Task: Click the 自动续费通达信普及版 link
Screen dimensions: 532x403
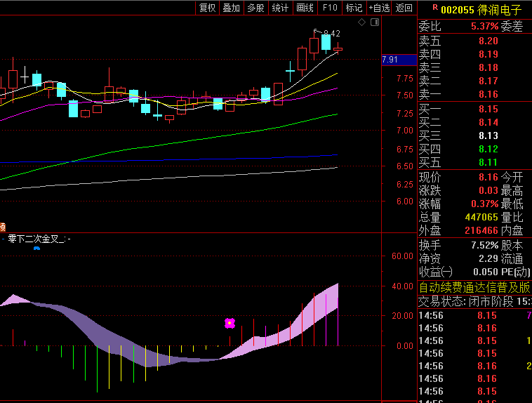Action: coord(474,288)
